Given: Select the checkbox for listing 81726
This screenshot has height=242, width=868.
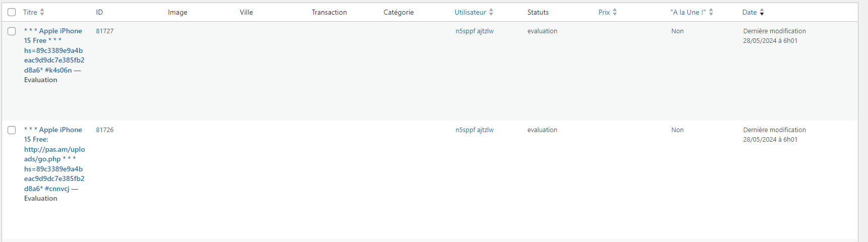Looking at the screenshot, I should 12,130.
